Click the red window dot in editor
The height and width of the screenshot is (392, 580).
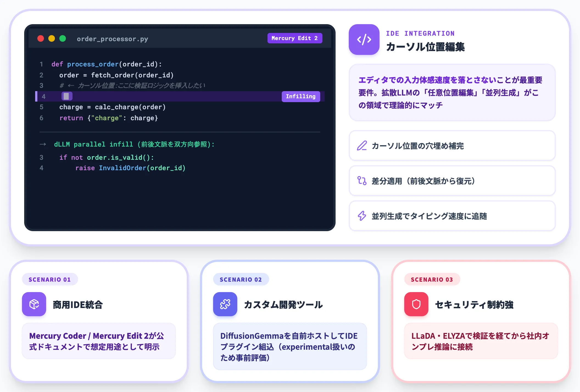point(41,38)
